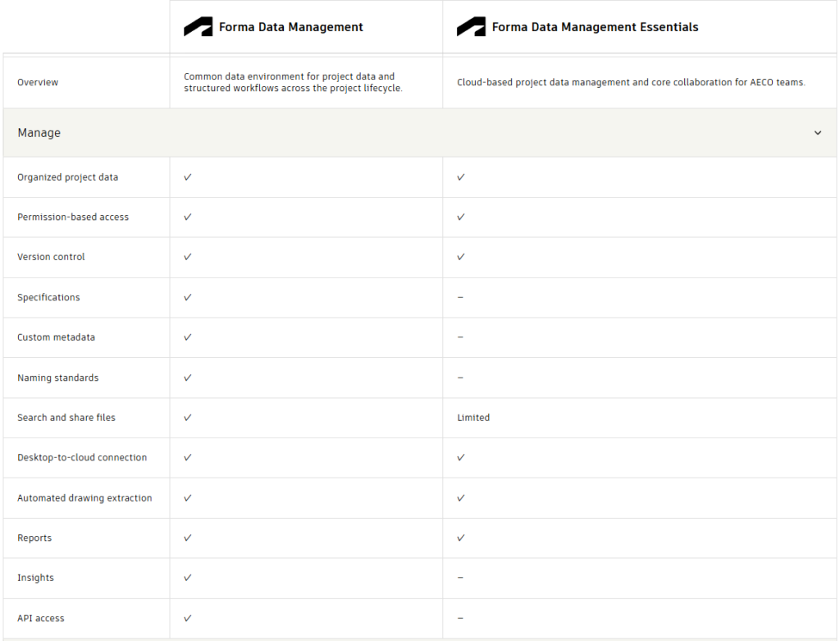
Task: Click the Cloud-based project data management description
Action: tap(631, 82)
